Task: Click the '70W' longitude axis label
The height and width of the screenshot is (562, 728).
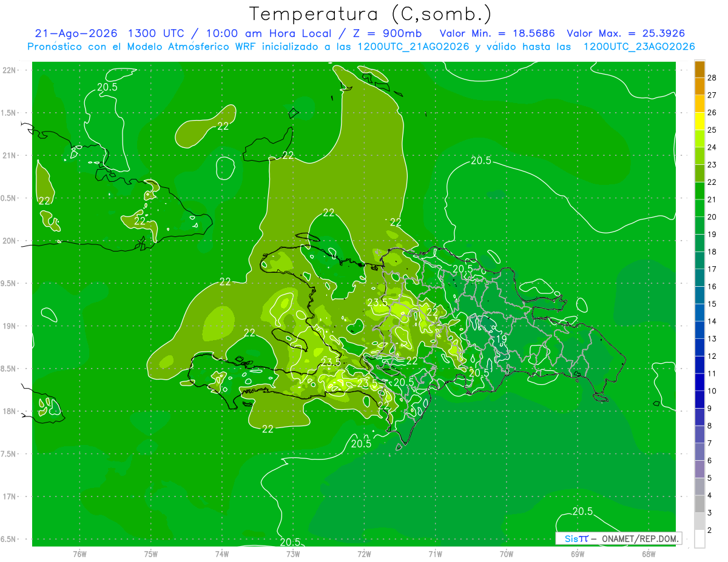Action: 507,554
